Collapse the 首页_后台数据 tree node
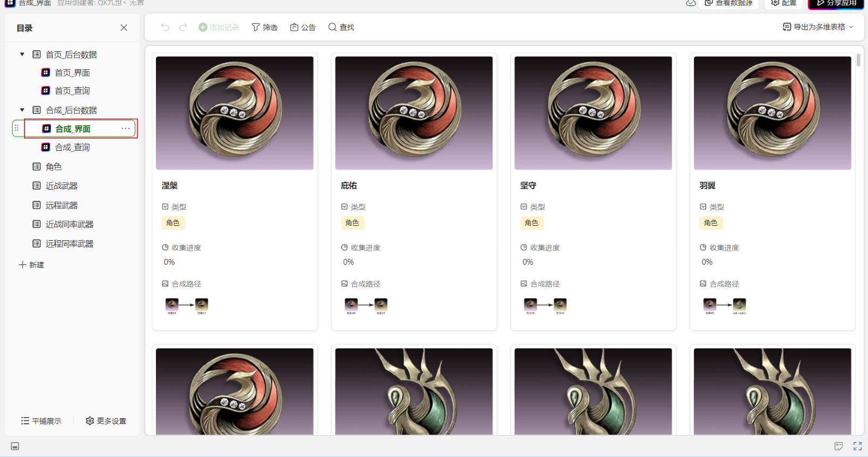 click(x=22, y=54)
